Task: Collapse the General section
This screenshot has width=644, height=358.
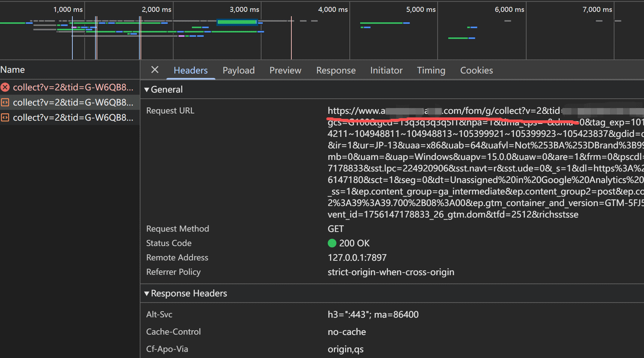Action: coord(147,90)
